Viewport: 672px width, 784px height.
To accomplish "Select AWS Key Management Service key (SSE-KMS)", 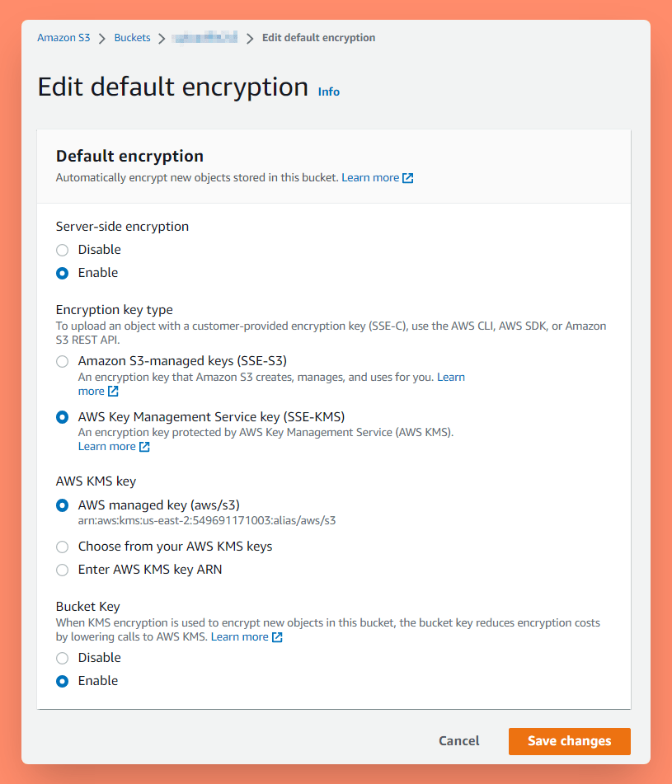I will 62,417.
